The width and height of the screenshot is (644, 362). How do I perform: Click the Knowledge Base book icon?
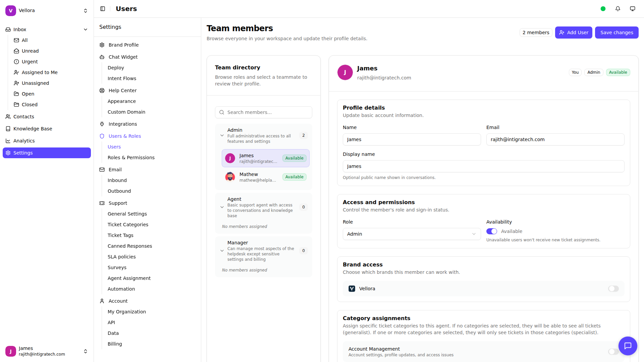tap(8, 129)
